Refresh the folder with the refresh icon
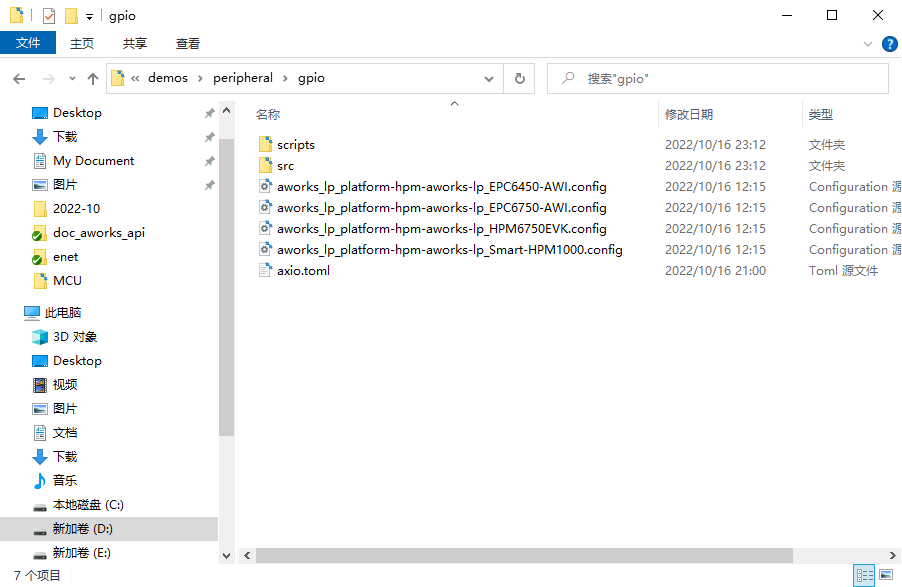Screen dimensions: 902x587 click(x=518, y=77)
